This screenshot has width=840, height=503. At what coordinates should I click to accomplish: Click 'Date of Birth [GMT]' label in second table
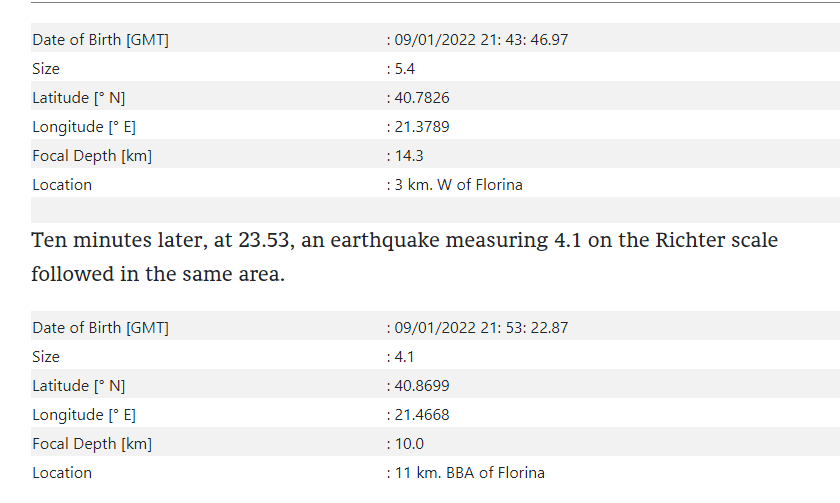click(100, 328)
